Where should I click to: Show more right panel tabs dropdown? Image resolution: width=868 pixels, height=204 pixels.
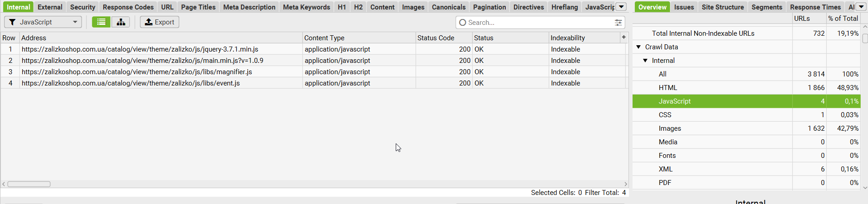point(861,7)
